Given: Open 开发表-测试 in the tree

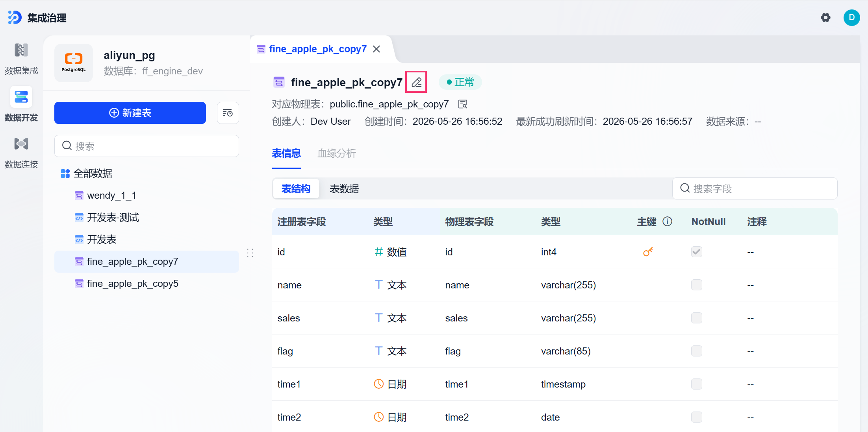Looking at the screenshot, I should click(147, 218).
